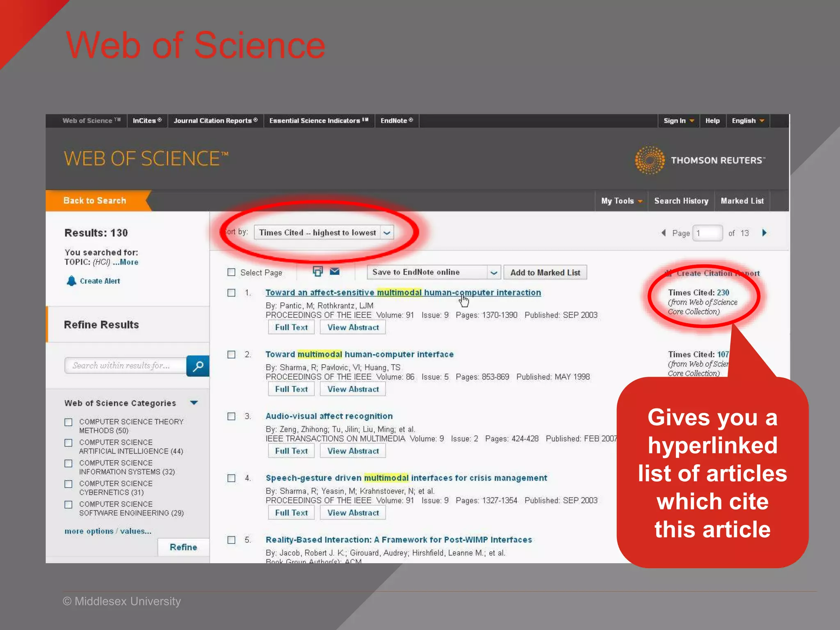This screenshot has height=630, width=840.
Task: Click the Results: 130 count text
Action: 96,233
